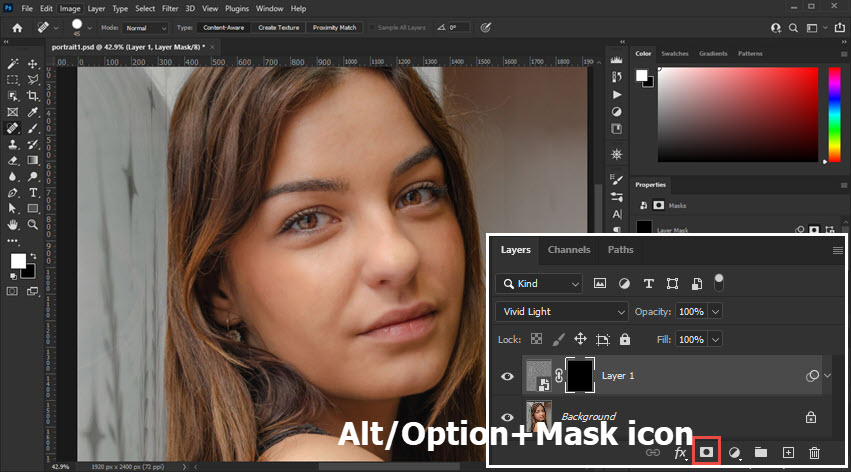This screenshot has height=472, width=851.
Task: Toggle Lock all padlock in Layers panel
Action: coord(625,339)
